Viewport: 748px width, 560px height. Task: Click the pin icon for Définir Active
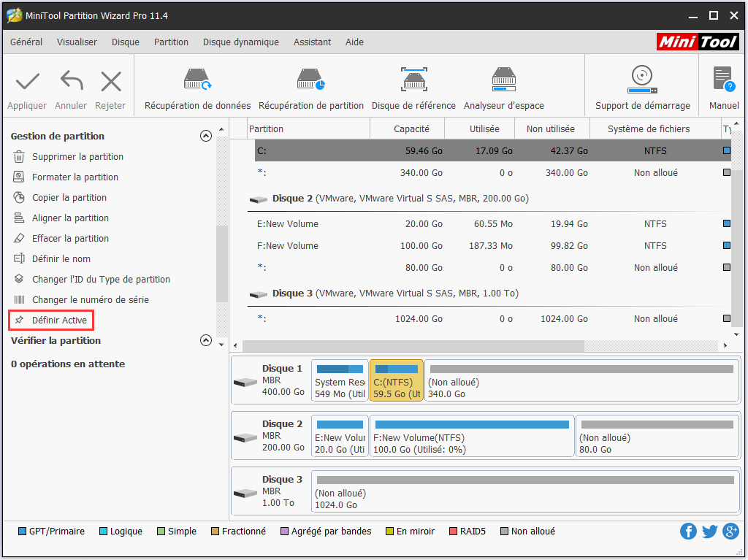pos(19,320)
